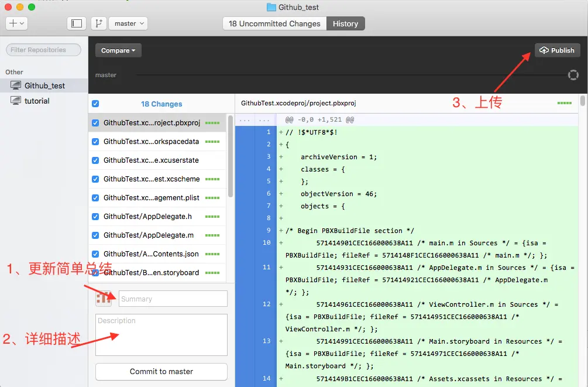Screen dimensions: 588x387
Task: Select GithubTest/A...Contents.json file row
Action: click(x=157, y=254)
